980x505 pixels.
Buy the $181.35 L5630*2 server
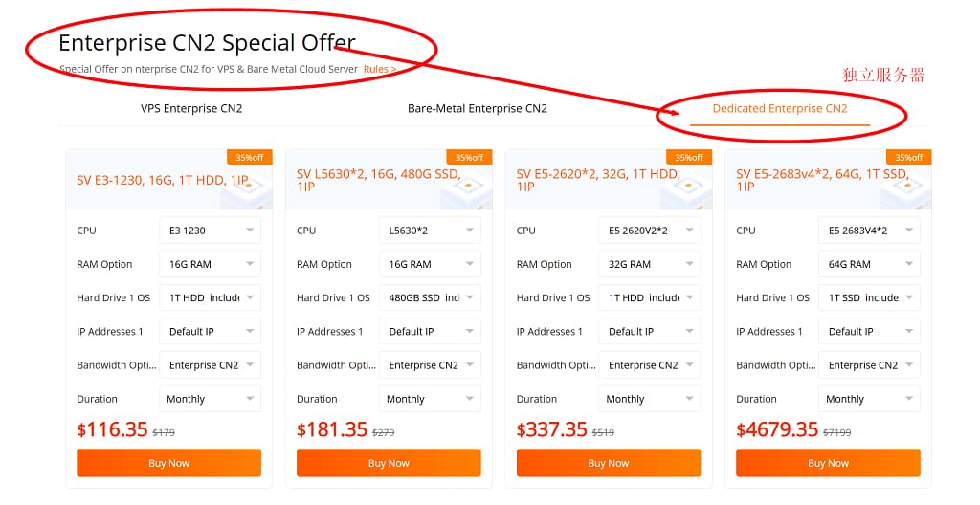click(x=389, y=463)
